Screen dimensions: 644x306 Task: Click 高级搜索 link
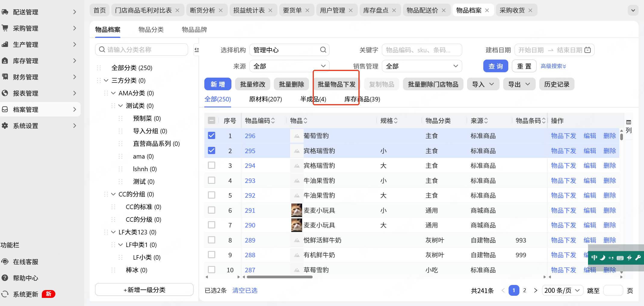point(553,66)
